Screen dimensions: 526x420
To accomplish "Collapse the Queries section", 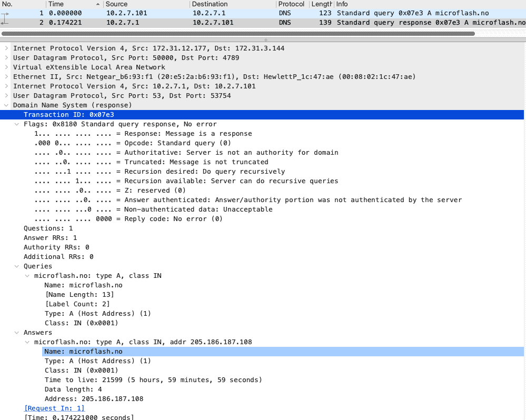I will 16,266.
